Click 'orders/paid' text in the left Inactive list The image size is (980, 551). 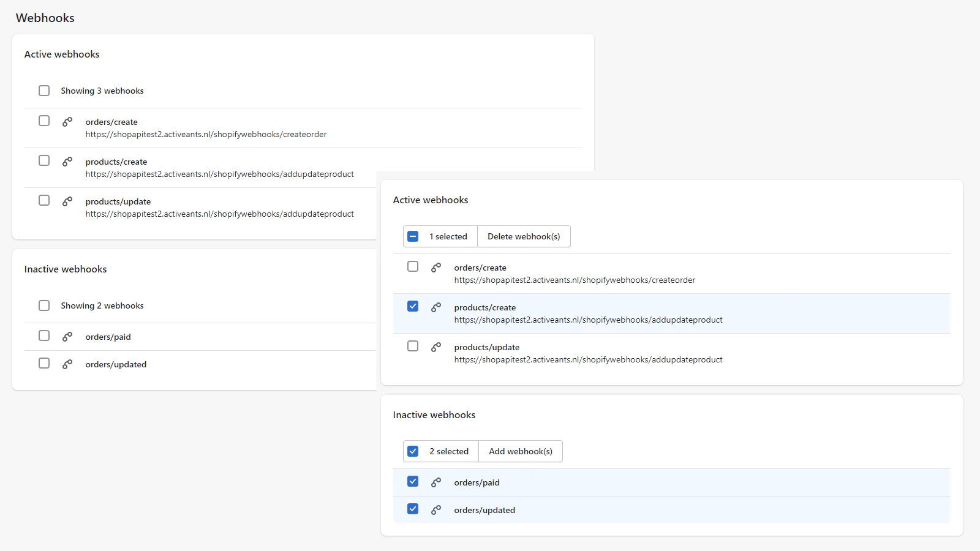click(108, 337)
